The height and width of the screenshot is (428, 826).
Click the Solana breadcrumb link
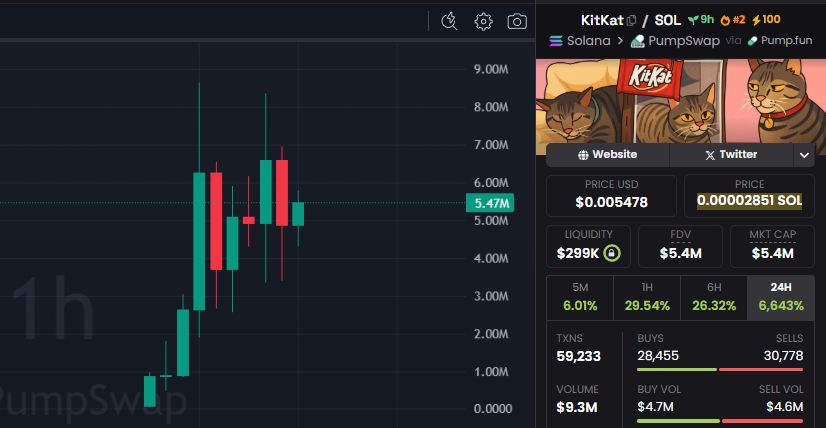click(588, 41)
